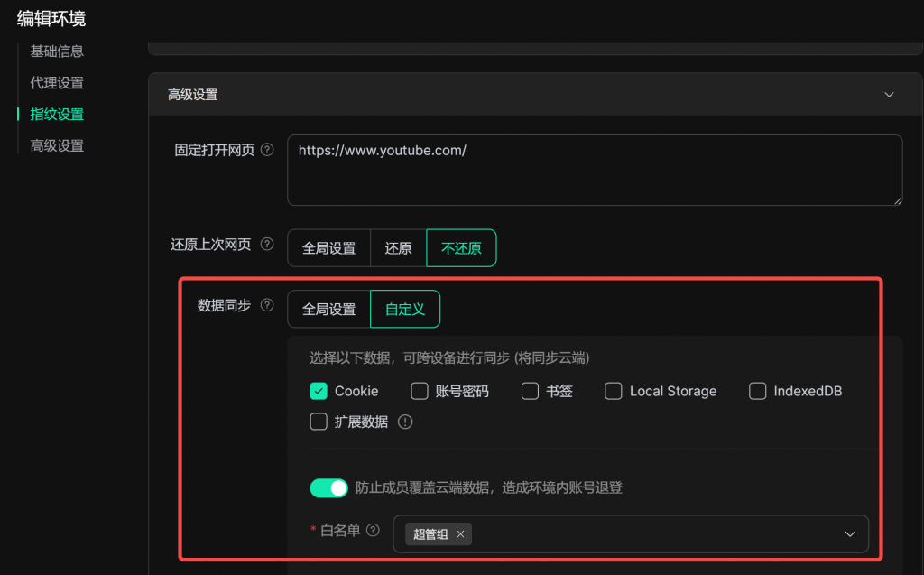The width and height of the screenshot is (924, 575).
Task: Tick the IndexedDB checkbox
Action: point(758,391)
